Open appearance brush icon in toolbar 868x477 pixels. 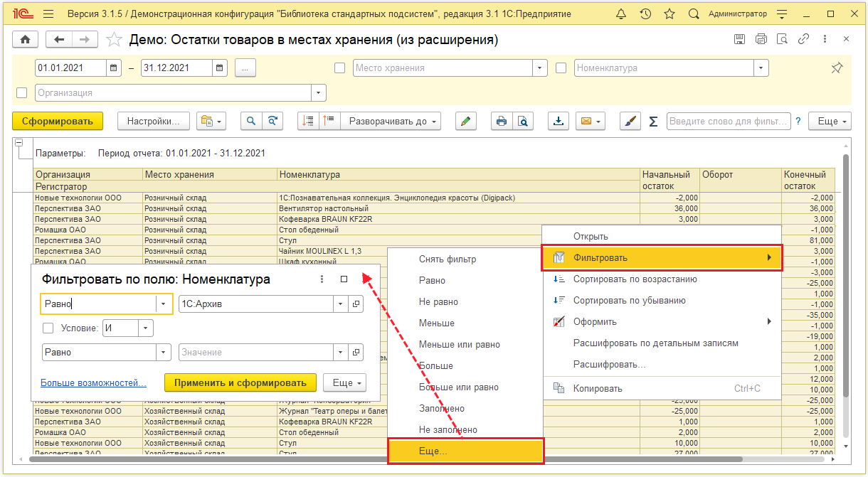tap(630, 122)
